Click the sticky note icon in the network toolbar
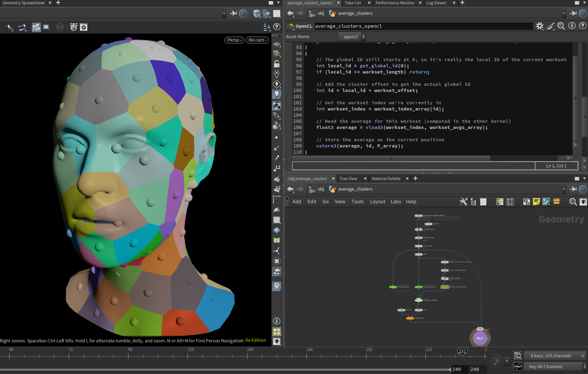588x374 pixels. coord(536,202)
